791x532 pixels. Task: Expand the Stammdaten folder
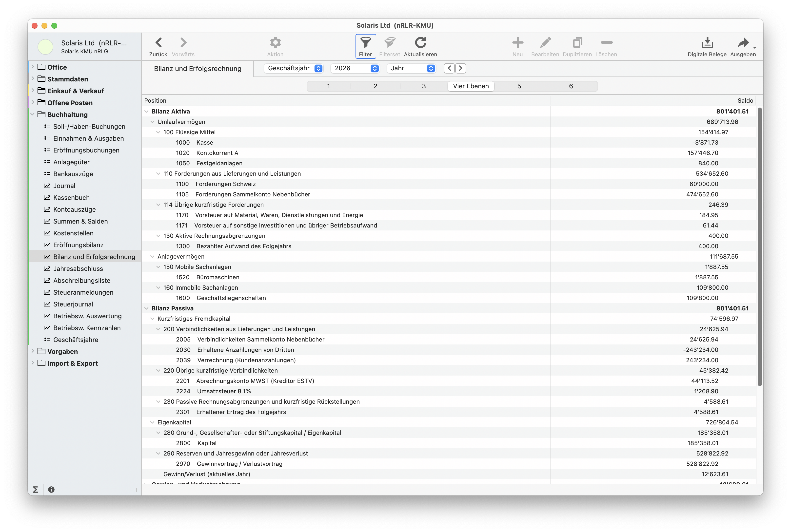(33, 79)
